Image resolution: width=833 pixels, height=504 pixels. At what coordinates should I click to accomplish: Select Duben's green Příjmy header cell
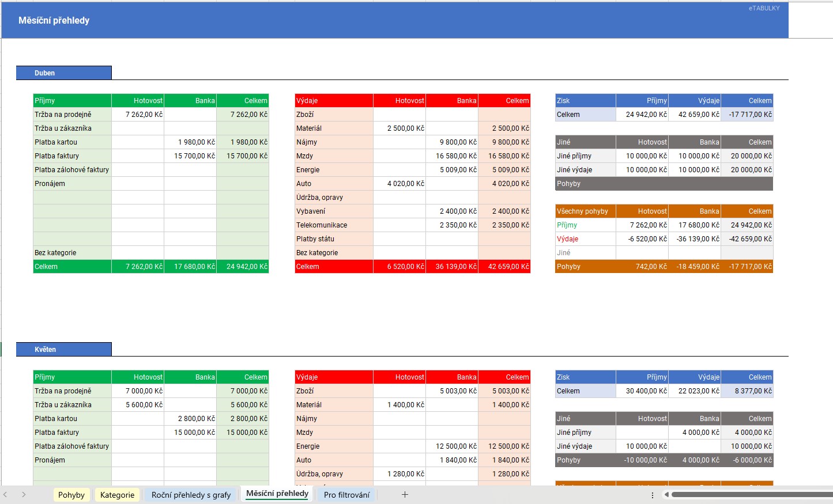click(x=72, y=101)
